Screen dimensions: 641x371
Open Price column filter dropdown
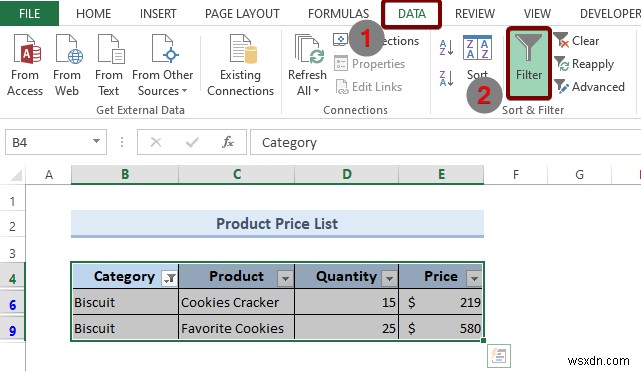[474, 279]
